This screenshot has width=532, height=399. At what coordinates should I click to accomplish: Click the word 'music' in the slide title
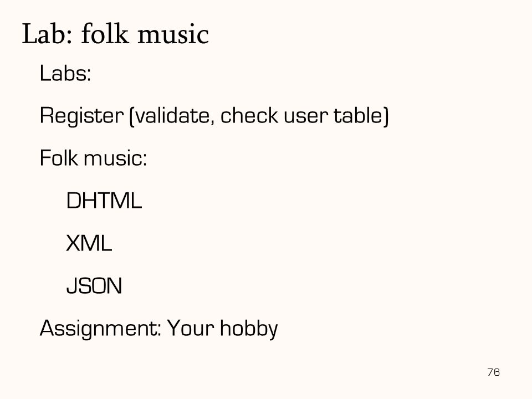tap(173, 34)
